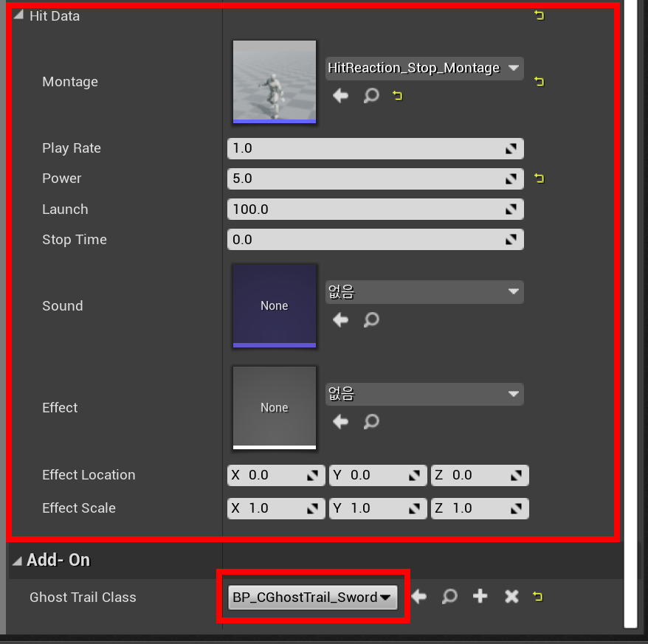The width and height of the screenshot is (648, 644).
Task: Click the Effect None thumbnail
Action: point(275,408)
